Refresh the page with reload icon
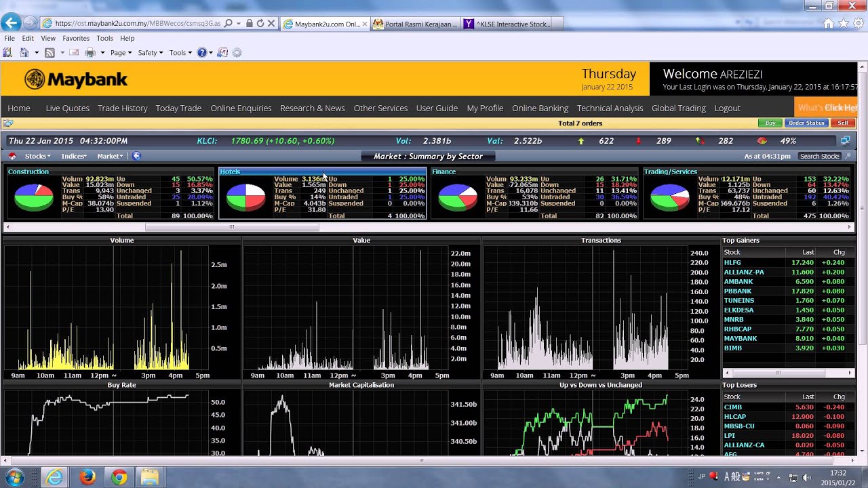 click(x=260, y=23)
